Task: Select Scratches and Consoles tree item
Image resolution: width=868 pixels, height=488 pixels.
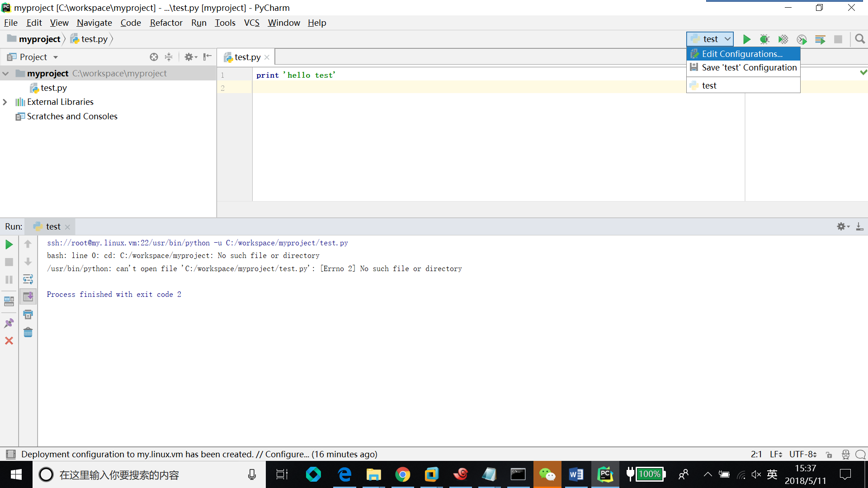Action: (66, 116)
